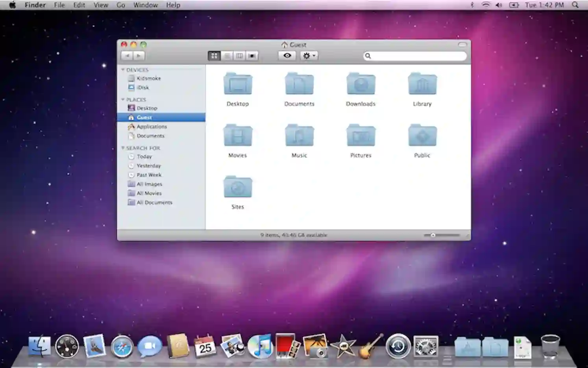Open the Action gear menu
588x368 pixels.
(309, 56)
